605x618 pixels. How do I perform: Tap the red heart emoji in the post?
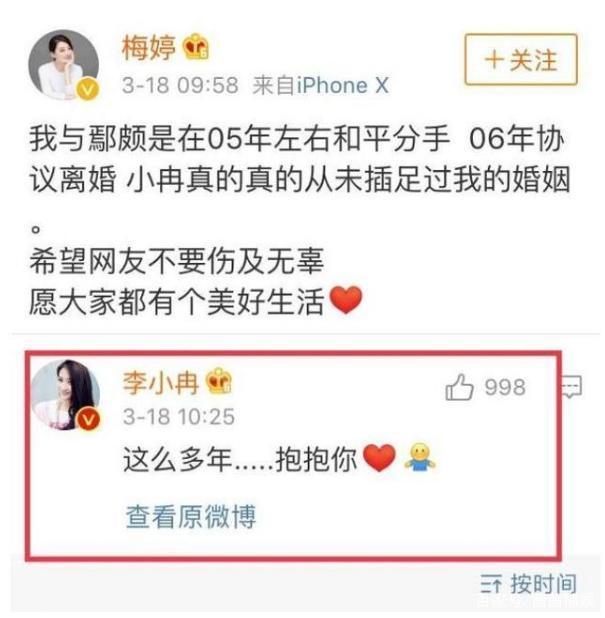[346, 300]
